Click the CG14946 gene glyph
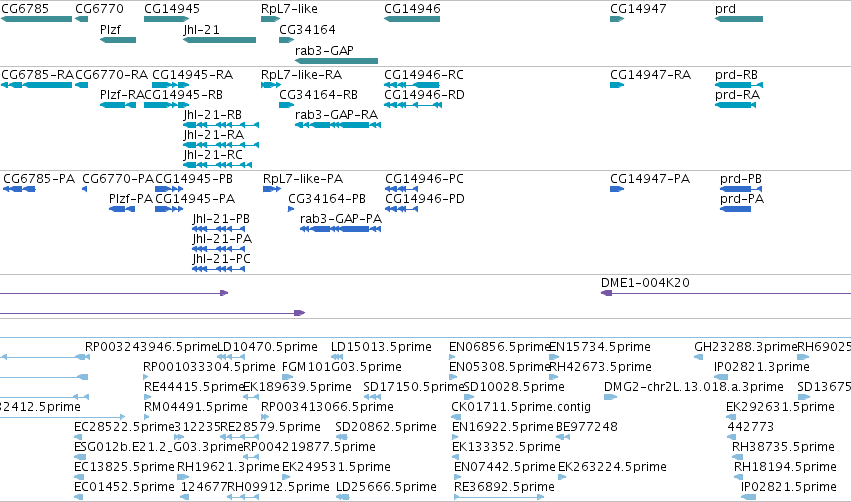Image resolution: width=851 pixels, height=502 pixels. 412,19
